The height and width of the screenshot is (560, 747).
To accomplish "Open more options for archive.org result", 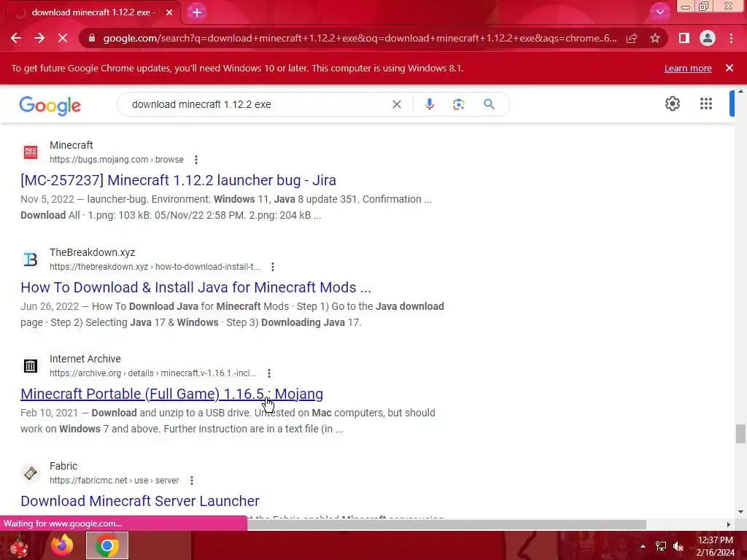I will pos(268,373).
